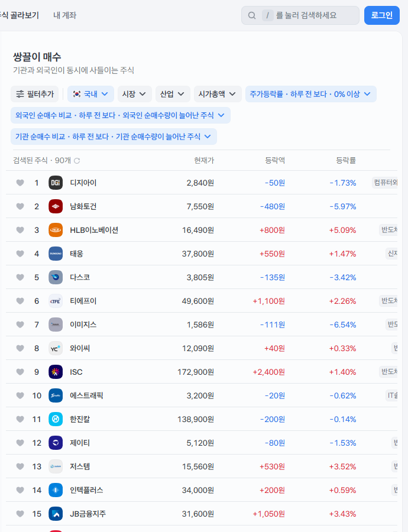The image size is (408, 532).
Task: Favorite 디지아이 with the heart
Action: coord(20,183)
